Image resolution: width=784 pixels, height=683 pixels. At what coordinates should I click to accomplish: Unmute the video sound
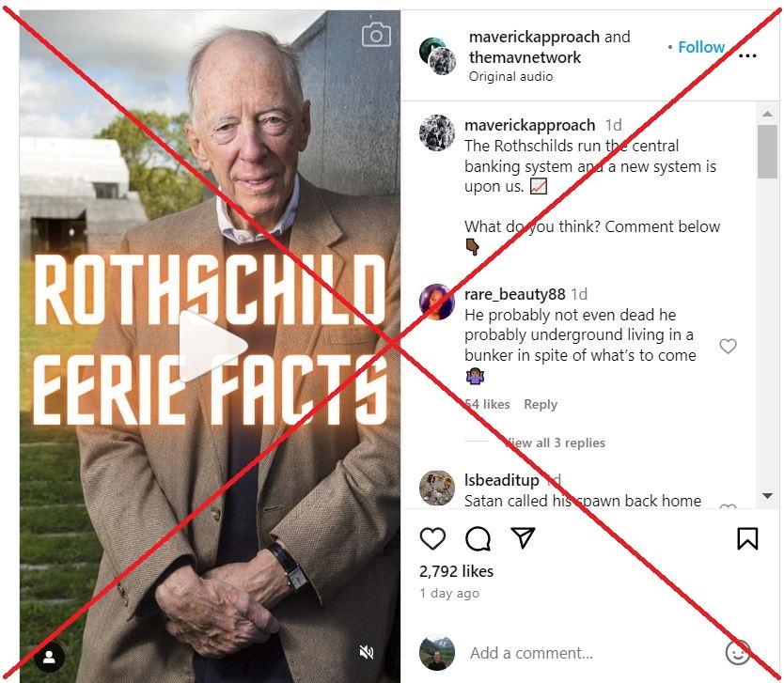pyautogui.click(x=367, y=651)
